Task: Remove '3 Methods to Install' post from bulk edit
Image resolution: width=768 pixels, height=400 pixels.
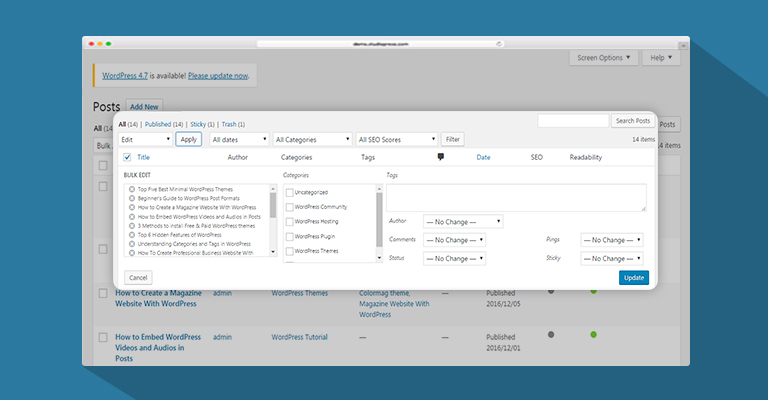Action: click(132, 226)
